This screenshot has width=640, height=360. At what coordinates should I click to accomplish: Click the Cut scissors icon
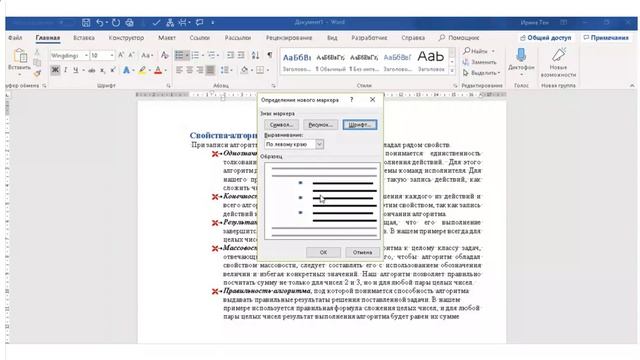click(37, 52)
